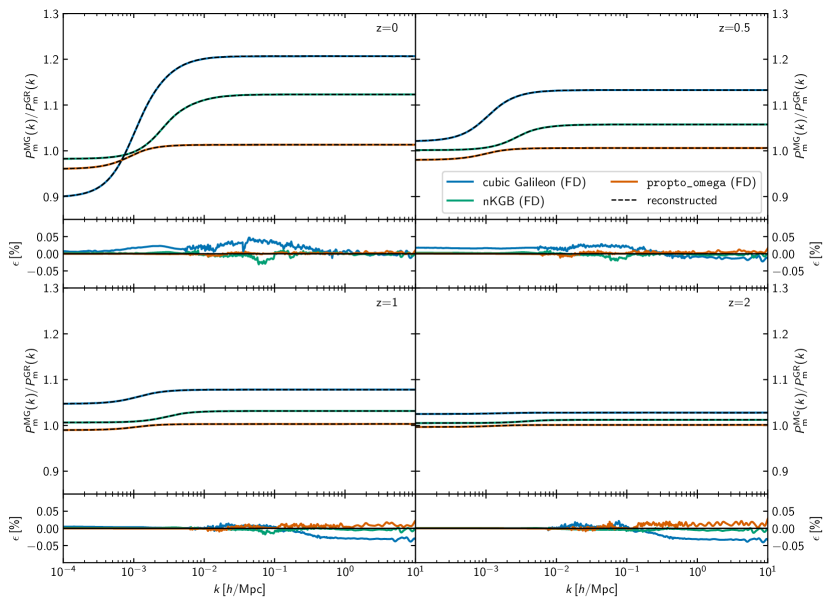Click the top-right power ratio y-axis label
Image resolution: width=831 pixels, height=605 pixels.
(x=799, y=117)
